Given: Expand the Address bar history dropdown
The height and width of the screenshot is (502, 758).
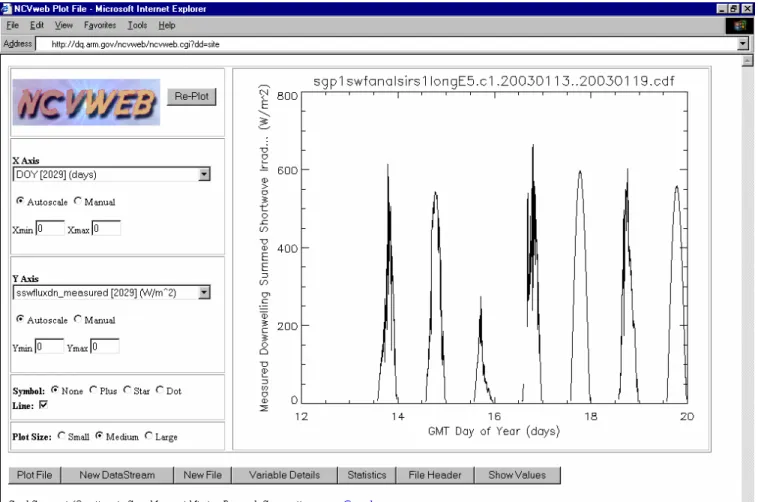Looking at the screenshot, I should 743,44.
